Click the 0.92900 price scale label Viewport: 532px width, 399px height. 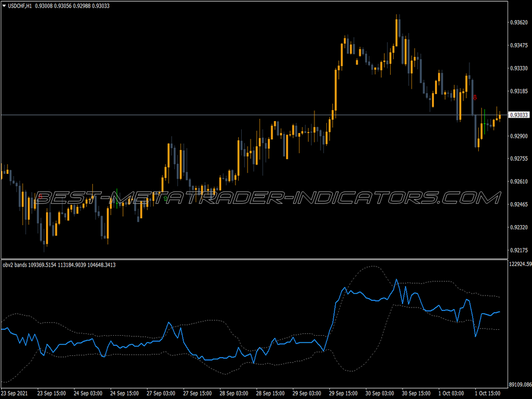pos(519,136)
